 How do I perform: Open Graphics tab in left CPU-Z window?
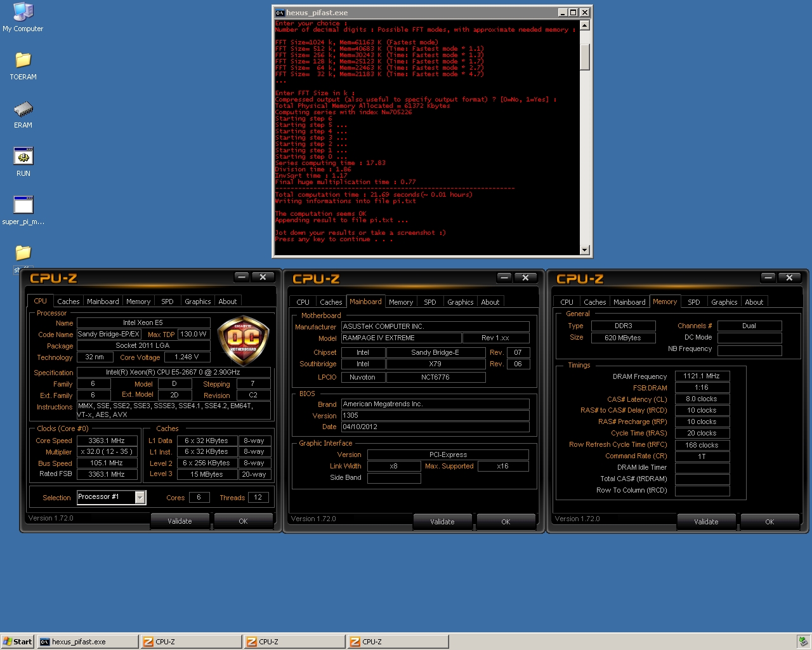[198, 302]
